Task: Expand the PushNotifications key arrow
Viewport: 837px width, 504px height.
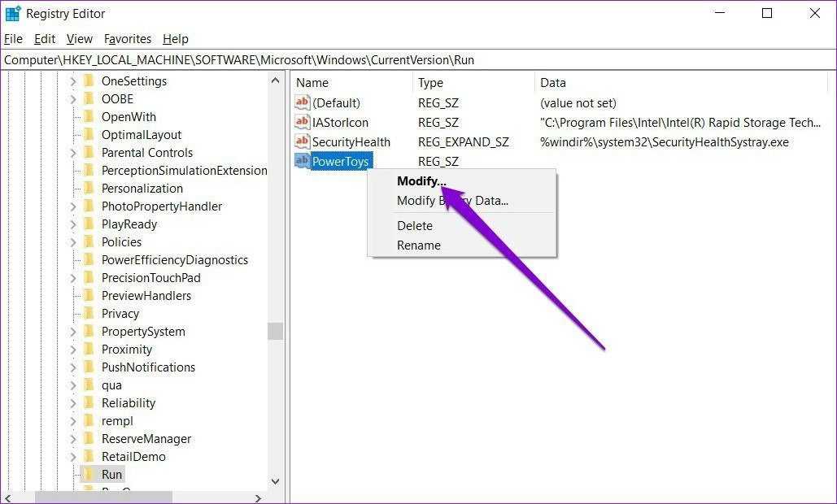Action: (72, 367)
